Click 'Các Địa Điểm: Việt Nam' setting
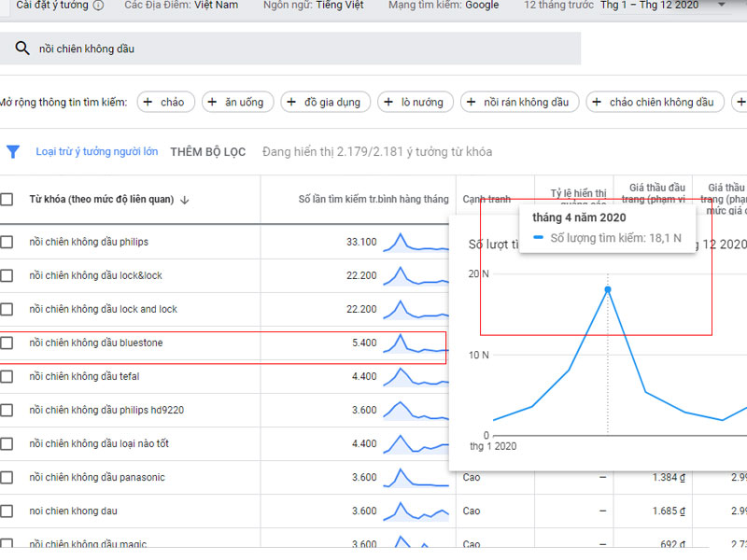Image resolution: width=747 pixels, height=560 pixels. (x=181, y=6)
